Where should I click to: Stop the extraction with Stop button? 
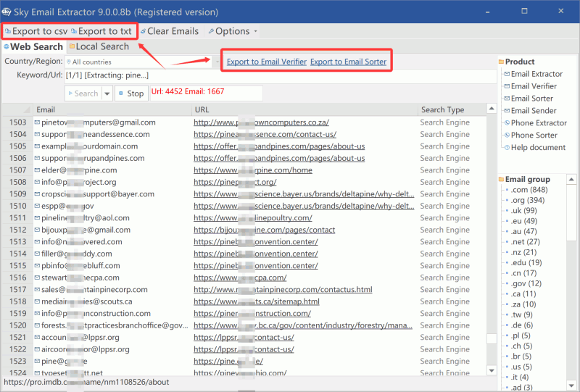[x=131, y=93]
